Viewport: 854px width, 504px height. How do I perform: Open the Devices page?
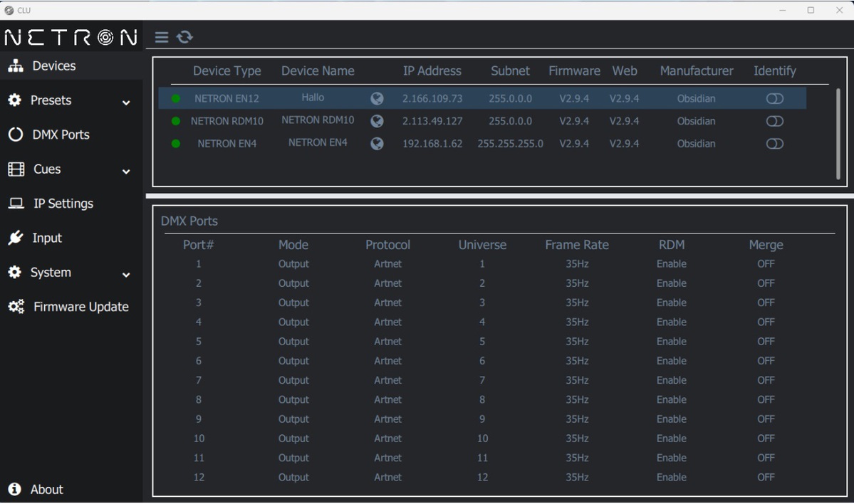71,66
